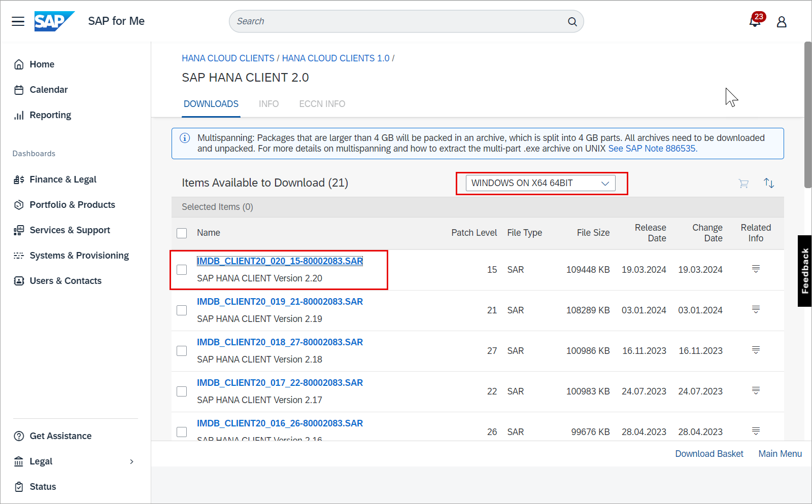Image resolution: width=812 pixels, height=504 pixels.
Task: Switch to the INFO tab
Action: pos(268,104)
